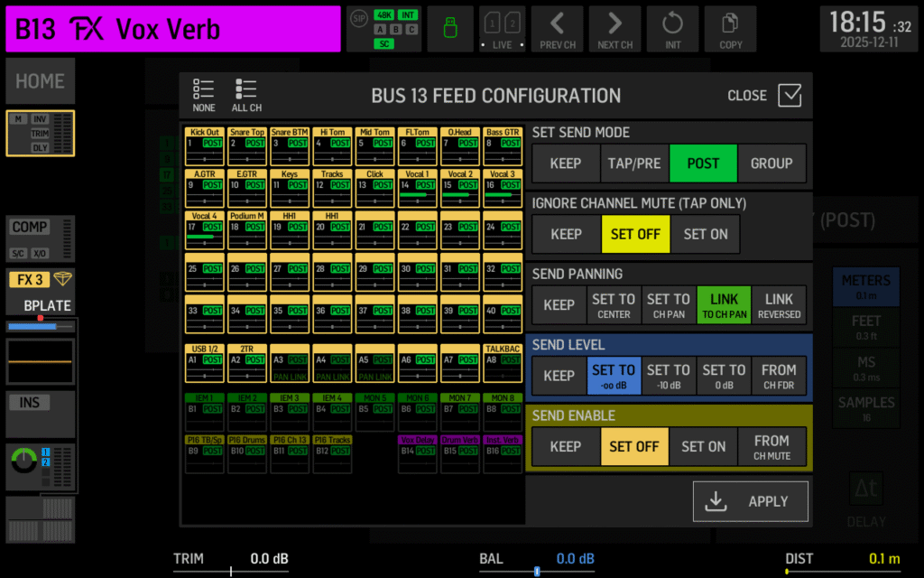Toggle send level SET TO 0 dB

click(724, 375)
